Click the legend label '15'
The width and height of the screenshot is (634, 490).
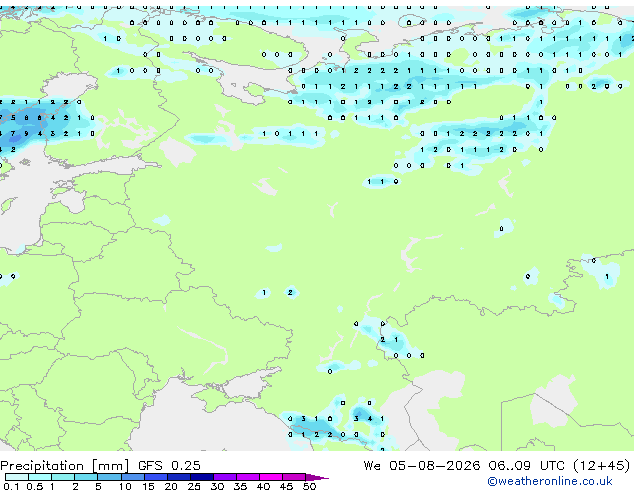click(148, 486)
